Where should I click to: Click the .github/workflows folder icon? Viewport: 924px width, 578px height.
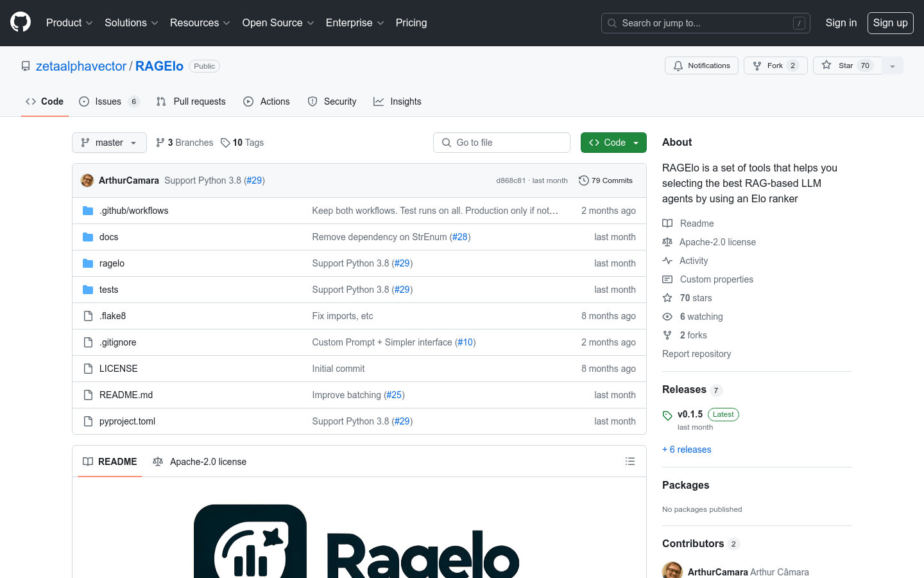tap(88, 211)
